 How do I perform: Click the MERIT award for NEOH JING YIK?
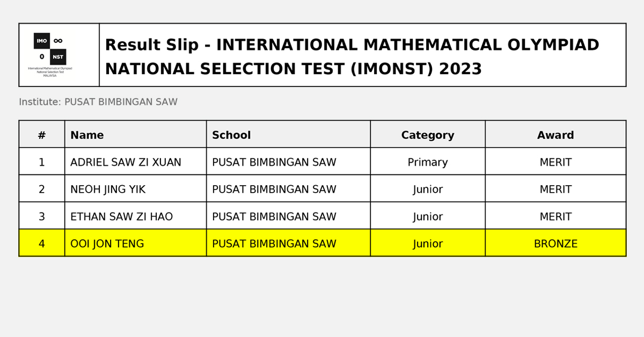pyautogui.click(x=555, y=189)
